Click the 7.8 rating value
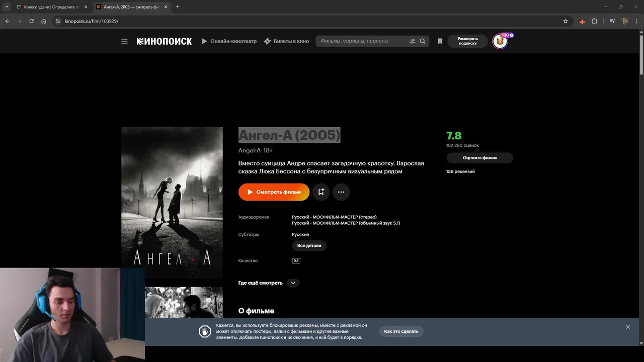This screenshot has width=644, height=362. [454, 136]
